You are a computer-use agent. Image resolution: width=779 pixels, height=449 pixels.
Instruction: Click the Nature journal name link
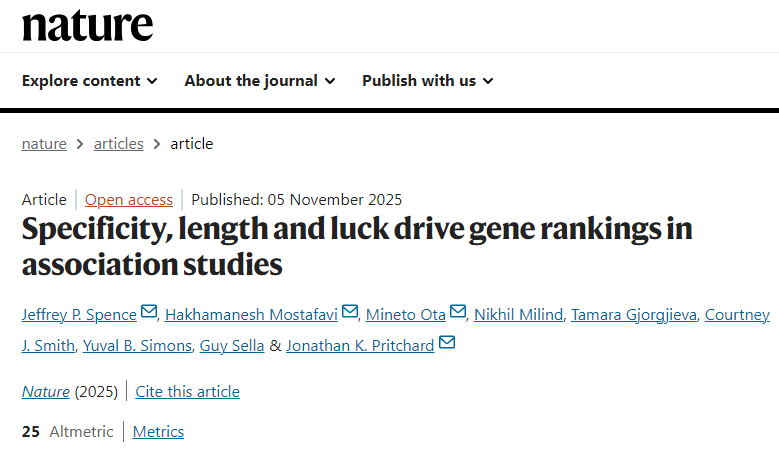point(46,391)
